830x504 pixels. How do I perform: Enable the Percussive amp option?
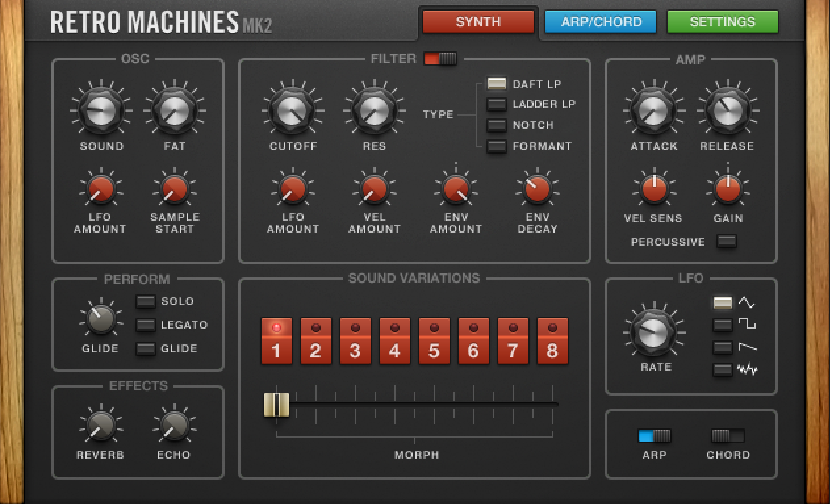[x=726, y=241]
